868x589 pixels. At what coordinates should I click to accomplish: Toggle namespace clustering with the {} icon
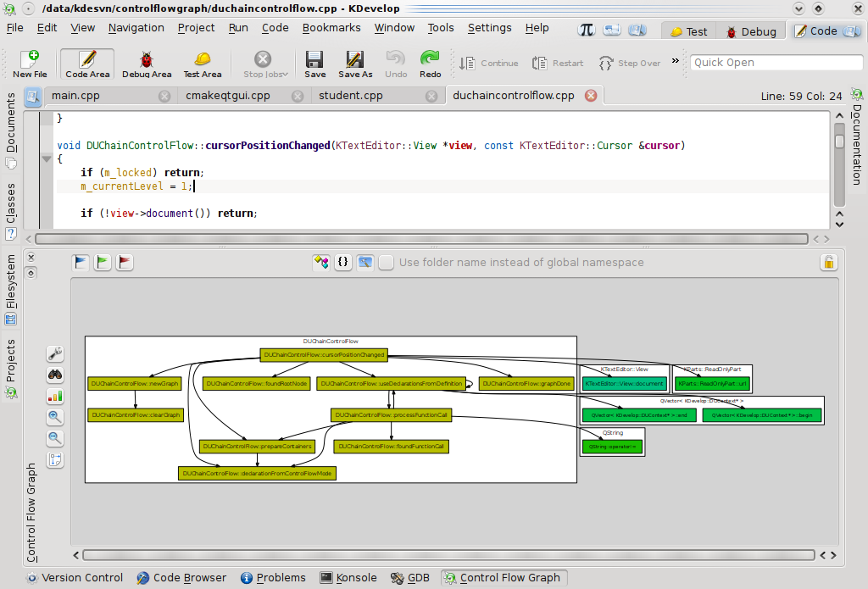pyautogui.click(x=342, y=263)
